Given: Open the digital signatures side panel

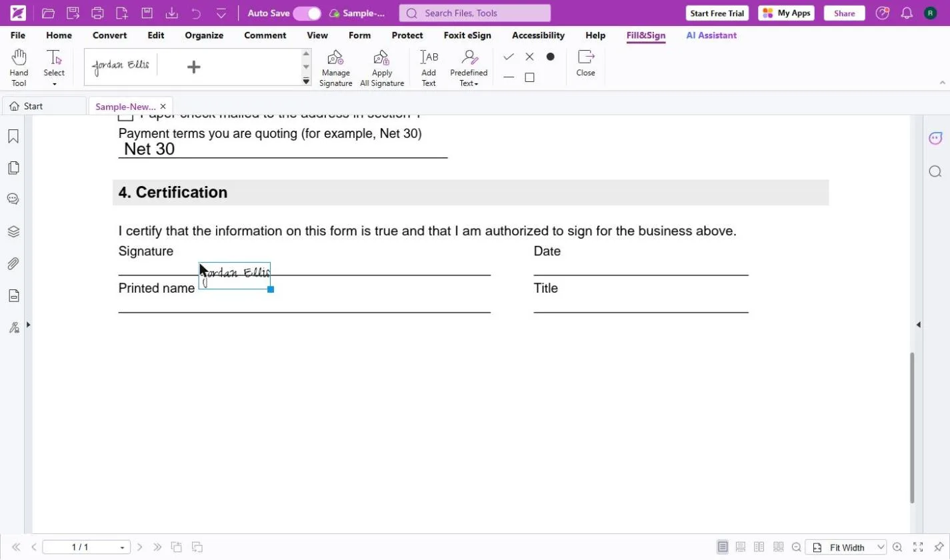Looking at the screenshot, I should click(x=13, y=327).
